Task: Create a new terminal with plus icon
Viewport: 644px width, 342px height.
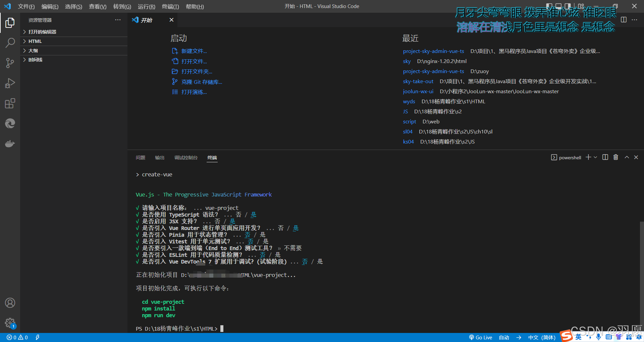Action: [588, 157]
